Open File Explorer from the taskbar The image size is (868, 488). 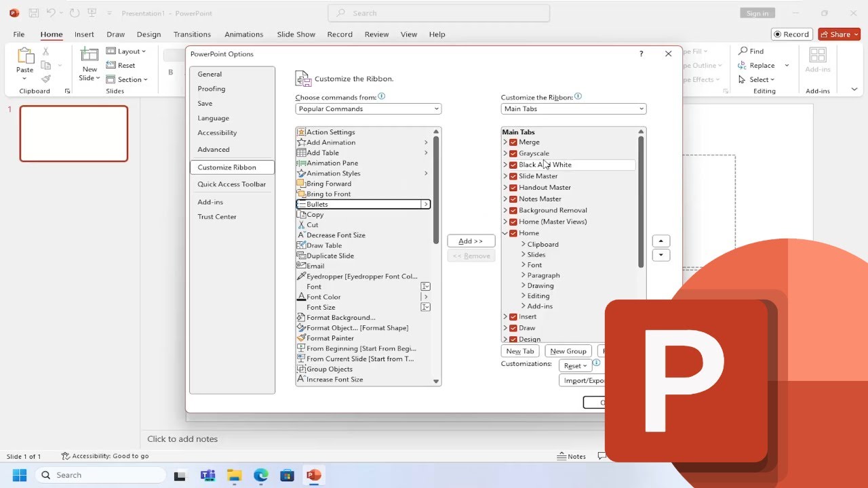(x=234, y=475)
